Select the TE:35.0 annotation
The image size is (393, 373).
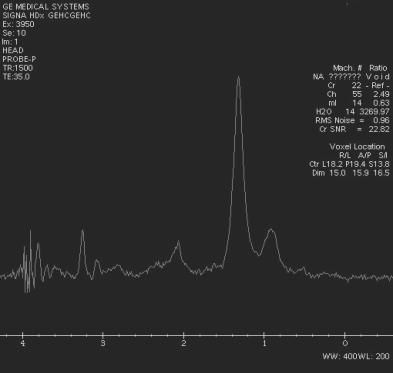[16, 77]
